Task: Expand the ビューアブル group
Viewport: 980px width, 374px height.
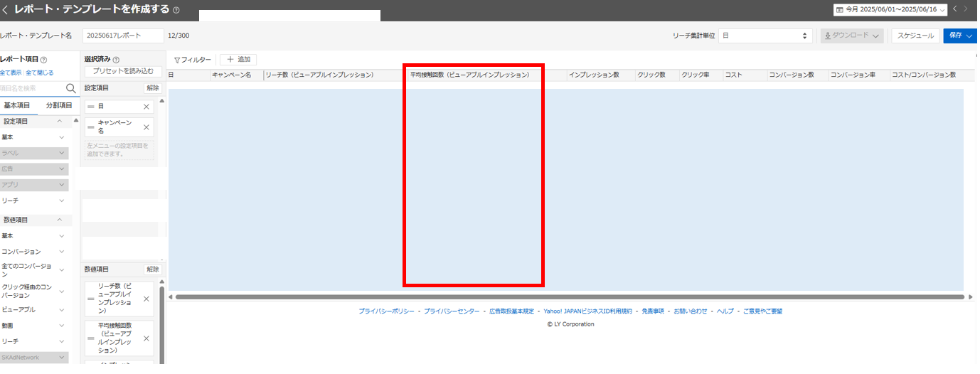Action: tap(62, 310)
